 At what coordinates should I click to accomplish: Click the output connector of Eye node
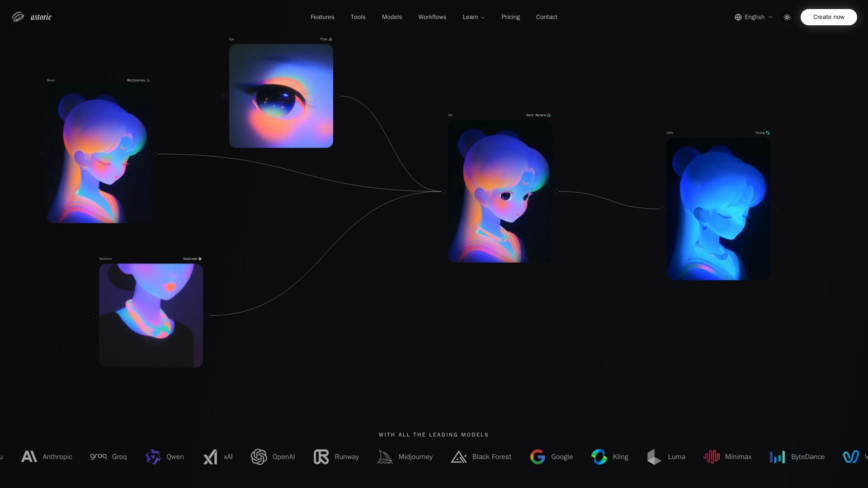point(338,96)
